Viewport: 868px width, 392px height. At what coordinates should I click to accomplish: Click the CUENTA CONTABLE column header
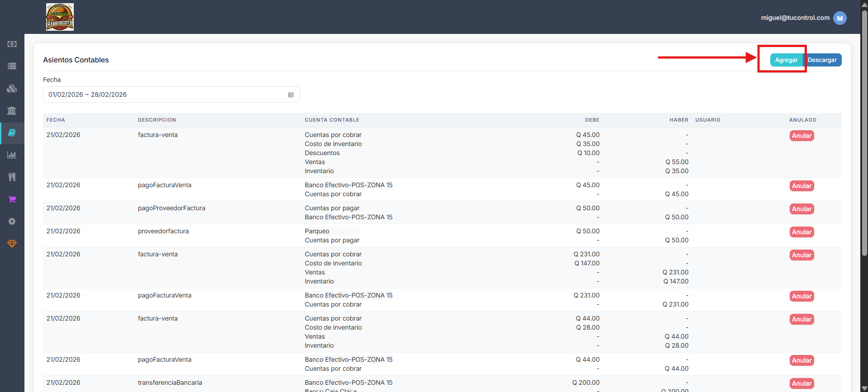332,120
